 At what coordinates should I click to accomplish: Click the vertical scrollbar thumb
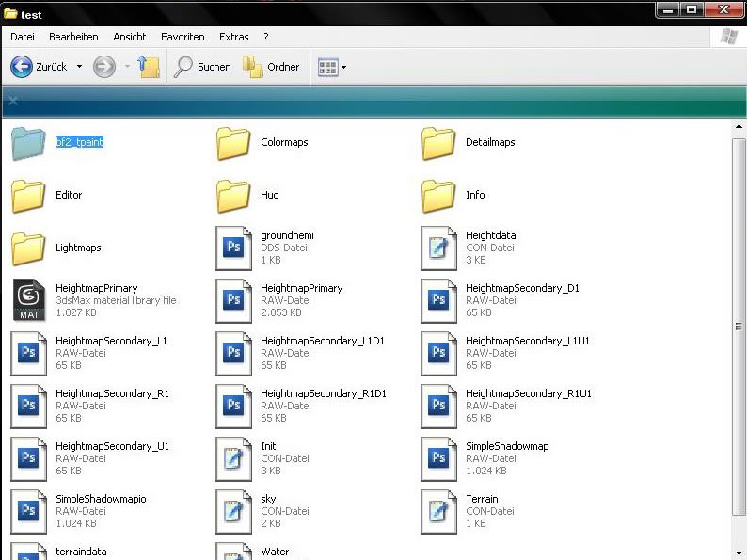pyautogui.click(x=739, y=327)
